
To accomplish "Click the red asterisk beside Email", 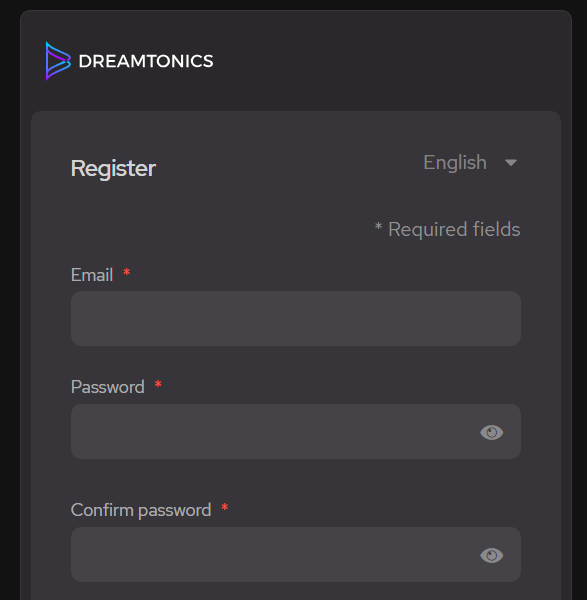I will click(x=127, y=272).
